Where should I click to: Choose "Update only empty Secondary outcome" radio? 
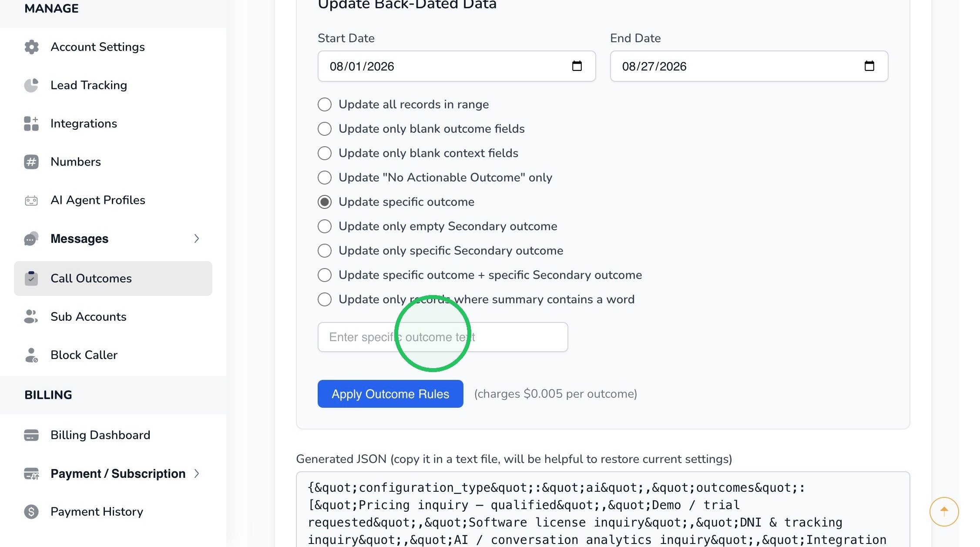(325, 226)
